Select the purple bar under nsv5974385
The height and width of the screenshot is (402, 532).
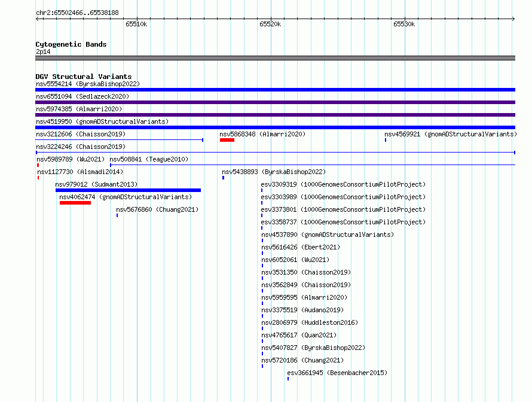[x=275, y=115]
